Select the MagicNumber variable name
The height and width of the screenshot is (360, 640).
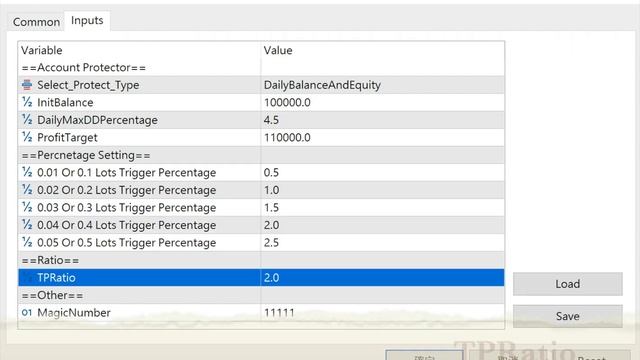(74, 313)
